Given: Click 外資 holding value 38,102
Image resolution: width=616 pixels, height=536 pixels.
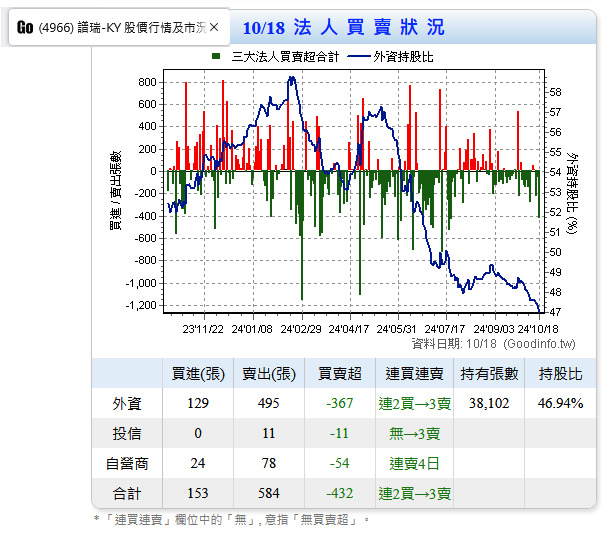Looking at the screenshot, I should click(x=489, y=403).
